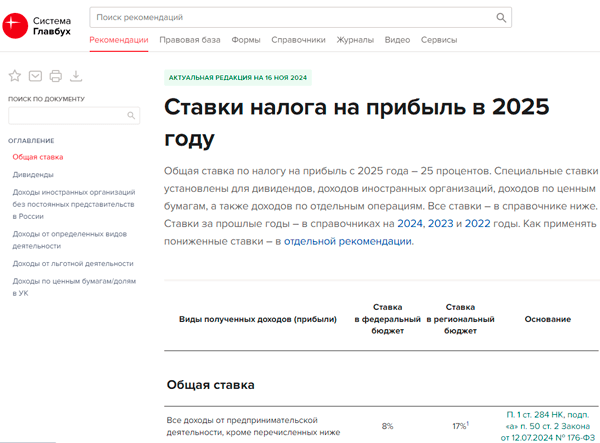This screenshot has width=600, height=443.
Task: Click the magnifier icon in the top search bar
Action: click(x=501, y=17)
